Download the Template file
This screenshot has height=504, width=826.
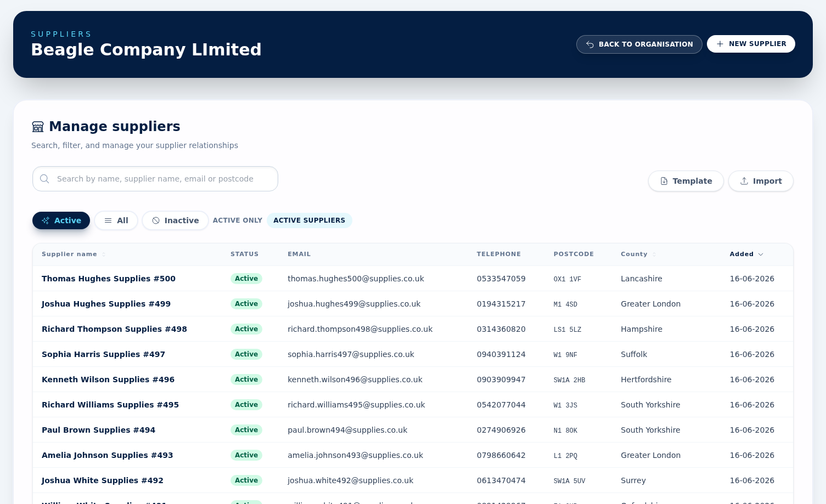(x=686, y=181)
